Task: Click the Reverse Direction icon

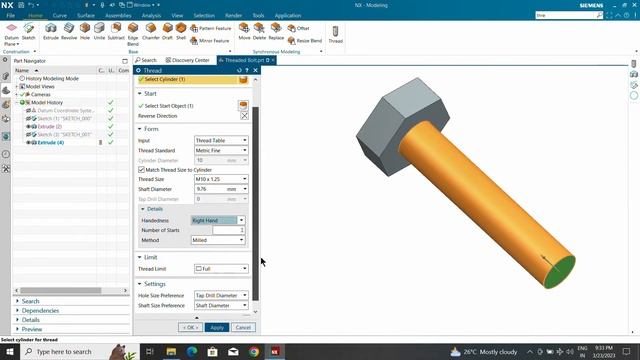Action: coord(244,116)
